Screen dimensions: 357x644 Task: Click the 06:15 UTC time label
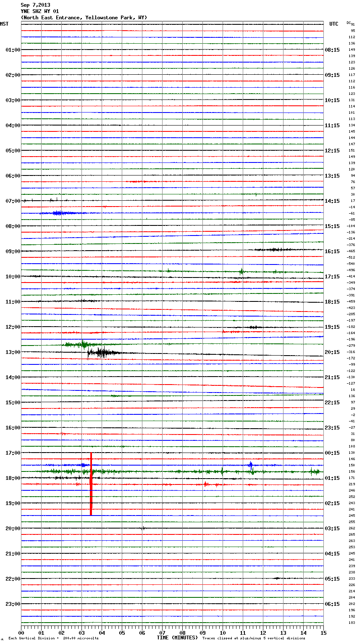pos(332,604)
